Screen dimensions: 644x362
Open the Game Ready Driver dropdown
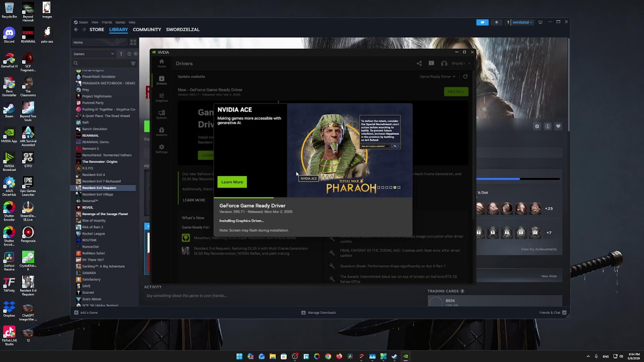437,76
